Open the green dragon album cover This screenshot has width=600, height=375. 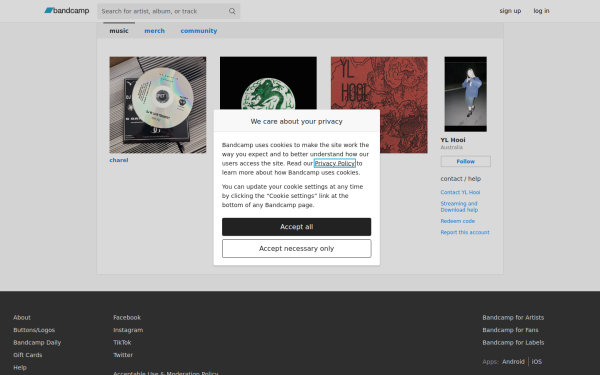(x=268, y=83)
